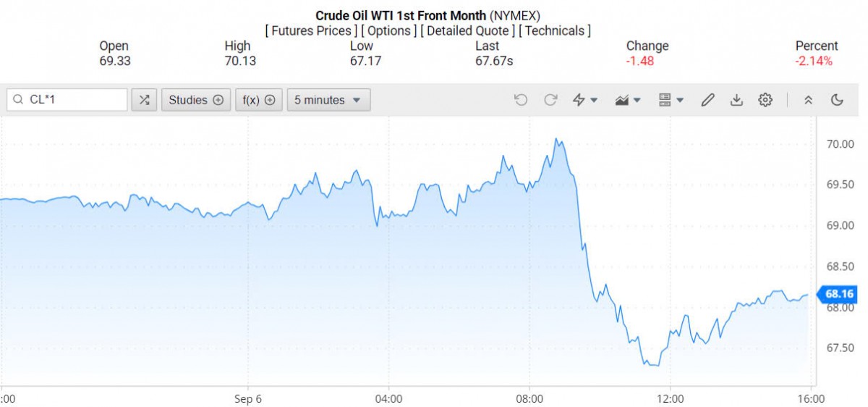Expand the events lightning dropdown
The image size is (868, 407).
[x=584, y=100]
